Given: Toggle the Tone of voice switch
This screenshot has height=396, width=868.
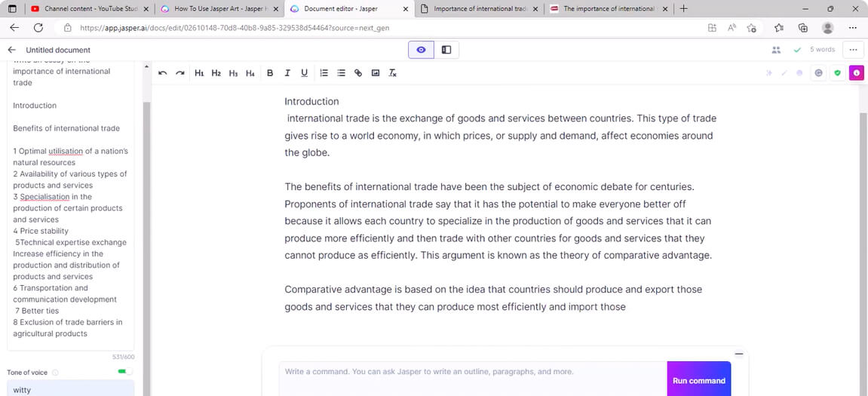Looking at the screenshot, I should (x=124, y=371).
